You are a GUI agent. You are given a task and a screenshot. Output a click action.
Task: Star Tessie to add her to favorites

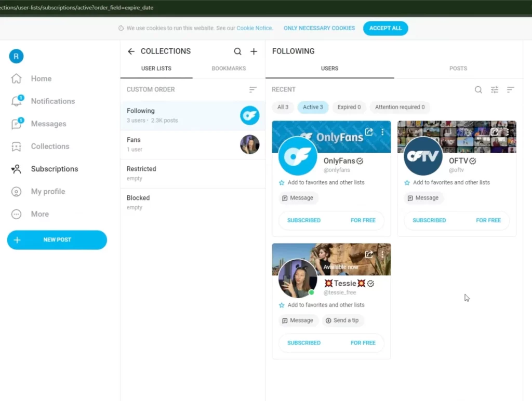click(281, 305)
